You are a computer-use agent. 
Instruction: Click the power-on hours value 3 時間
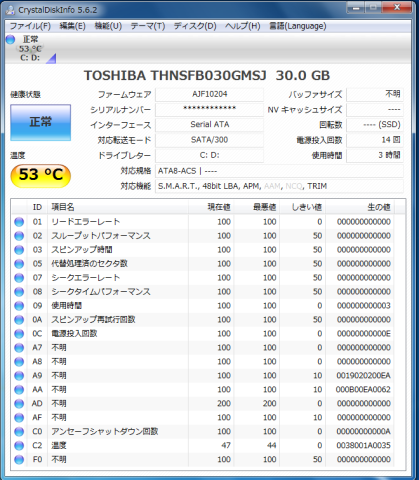click(x=375, y=155)
